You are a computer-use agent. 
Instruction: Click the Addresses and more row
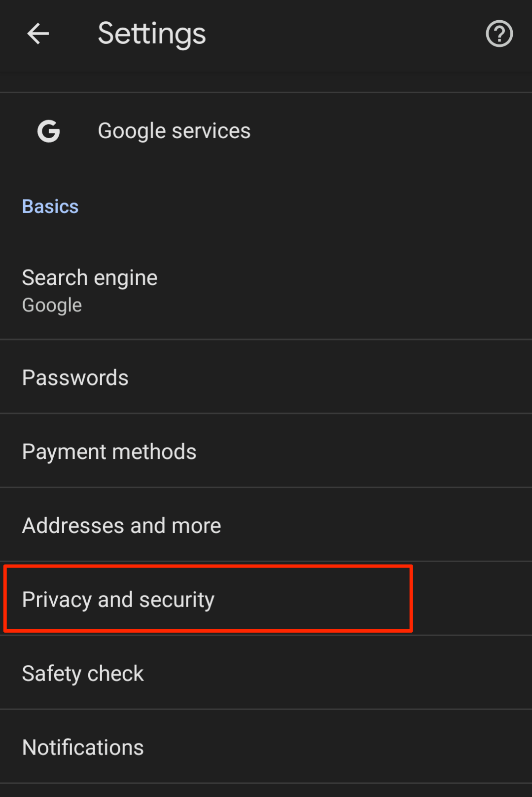click(121, 525)
